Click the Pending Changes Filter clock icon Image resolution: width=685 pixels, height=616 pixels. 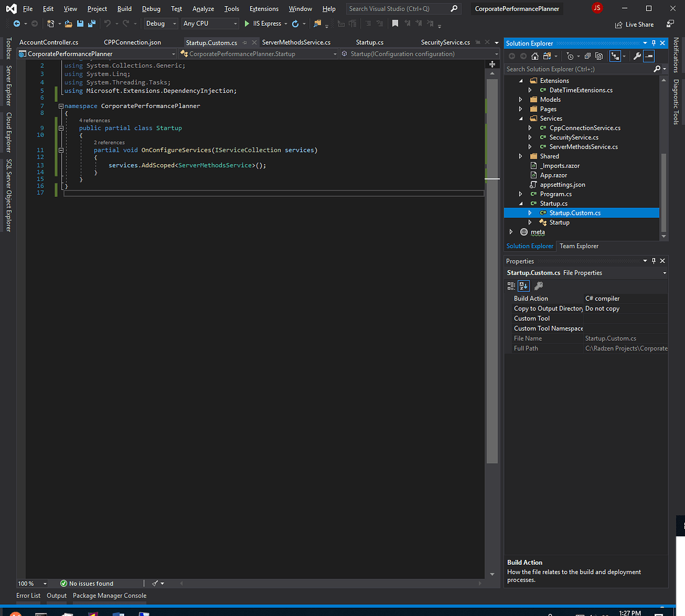pyautogui.click(x=570, y=56)
